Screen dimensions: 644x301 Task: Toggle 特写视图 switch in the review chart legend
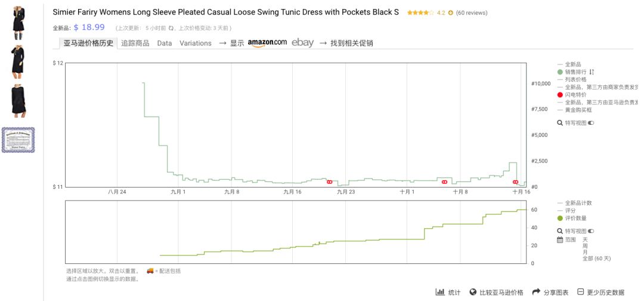pyautogui.click(x=591, y=231)
